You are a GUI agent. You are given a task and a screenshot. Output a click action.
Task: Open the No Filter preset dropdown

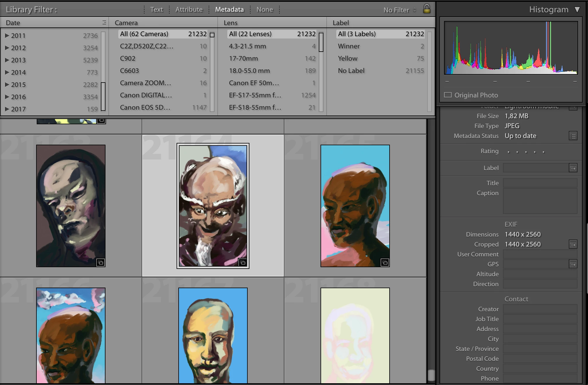pyautogui.click(x=399, y=10)
